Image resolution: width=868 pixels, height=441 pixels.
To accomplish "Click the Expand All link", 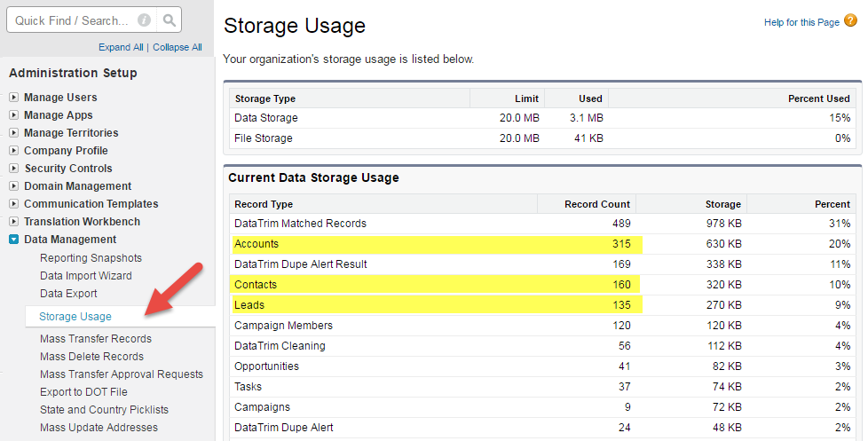I will coord(121,47).
